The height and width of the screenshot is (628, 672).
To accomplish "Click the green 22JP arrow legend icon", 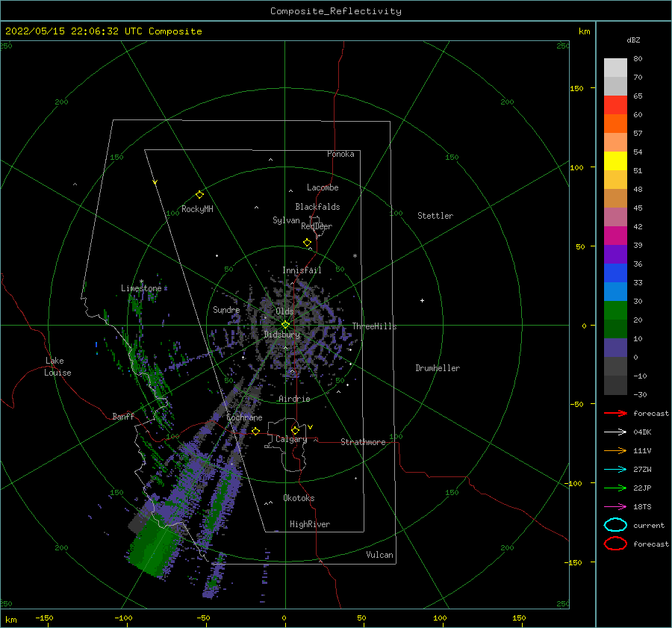I will point(615,488).
